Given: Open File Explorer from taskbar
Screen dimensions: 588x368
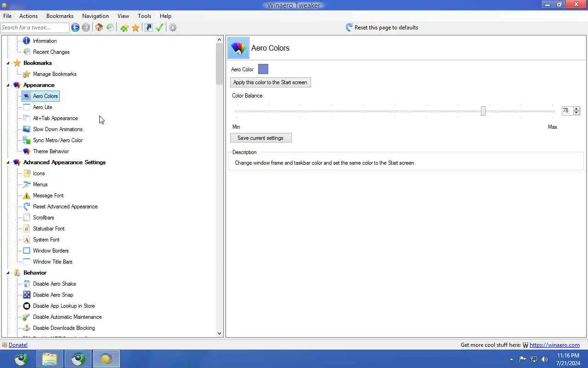Looking at the screenshot, I should pyautogui.click(x=50, y=359).
